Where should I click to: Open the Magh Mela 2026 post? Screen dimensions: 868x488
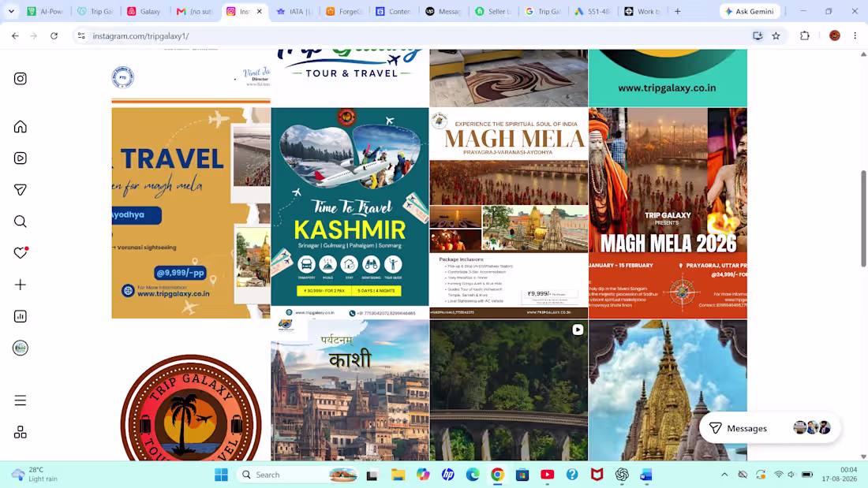668,213
